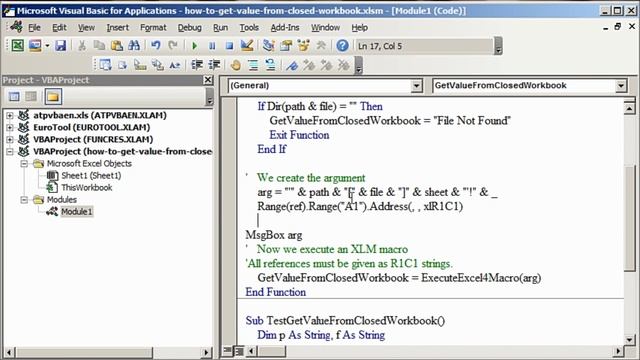Viewport: 640px width, 360px height.
Task: Click the 'End Function' line in code
Action: coord(276,292)
